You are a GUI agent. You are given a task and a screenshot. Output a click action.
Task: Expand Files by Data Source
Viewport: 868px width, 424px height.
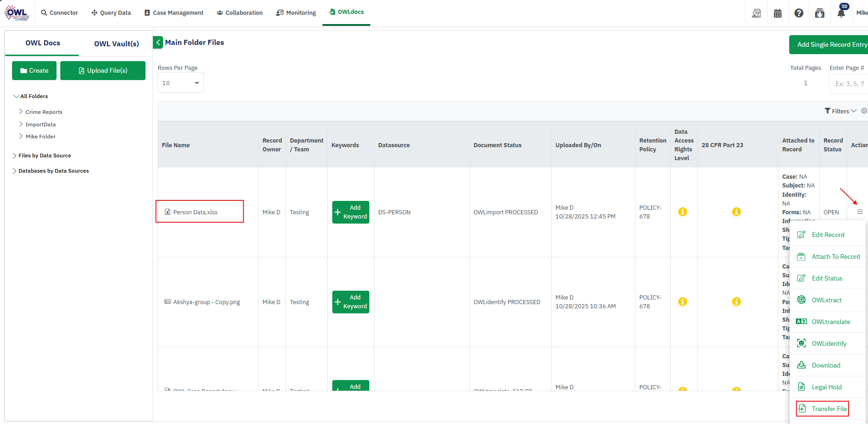[14, 156]
